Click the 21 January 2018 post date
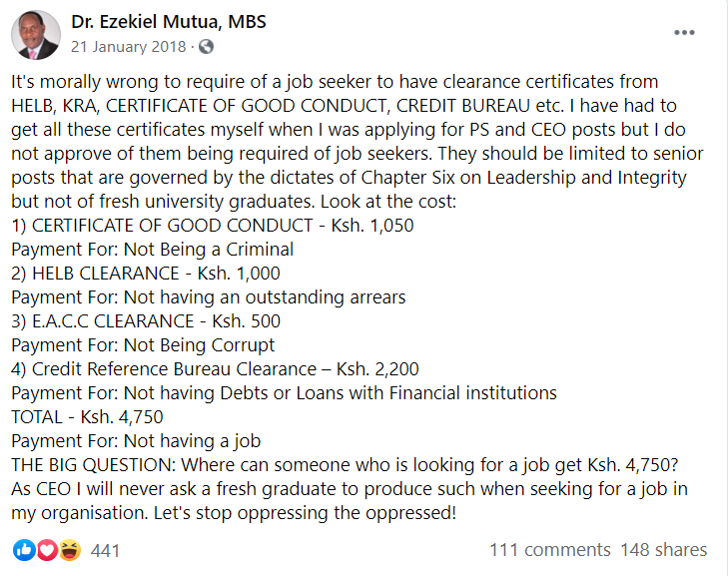 tap(129, 46)
